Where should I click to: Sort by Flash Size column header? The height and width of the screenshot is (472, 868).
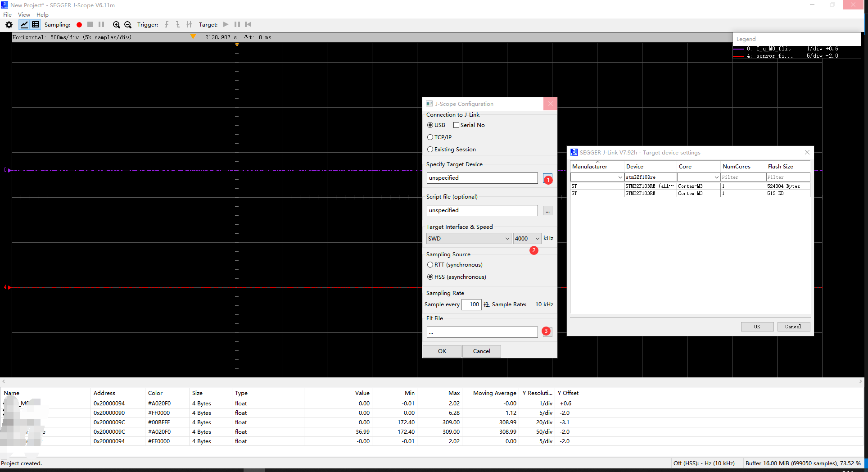788,167
